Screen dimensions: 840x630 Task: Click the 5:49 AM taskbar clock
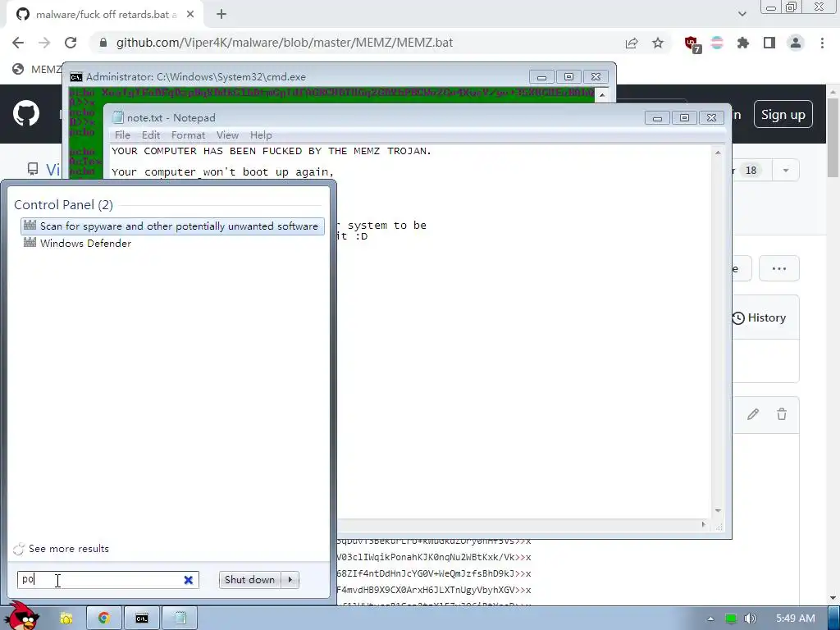796,619
